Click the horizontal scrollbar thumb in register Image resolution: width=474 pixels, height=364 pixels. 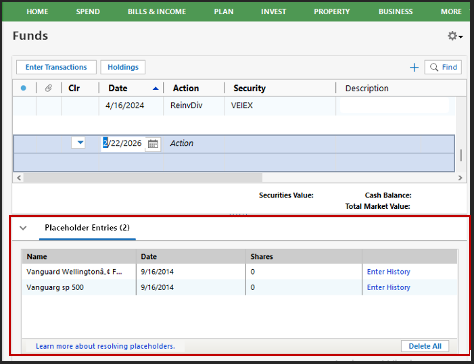pos(143,178)
